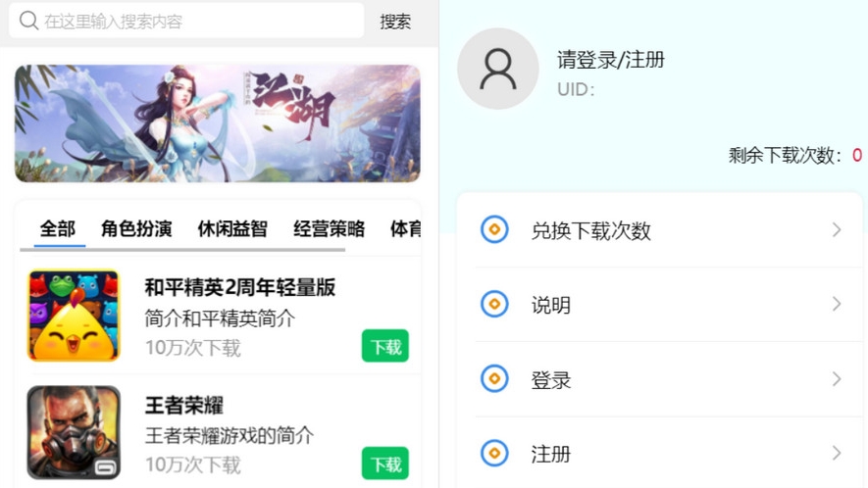The image size is (868, 488).
Task: Click the circle icon next to 说明
Action: (494, 304)
